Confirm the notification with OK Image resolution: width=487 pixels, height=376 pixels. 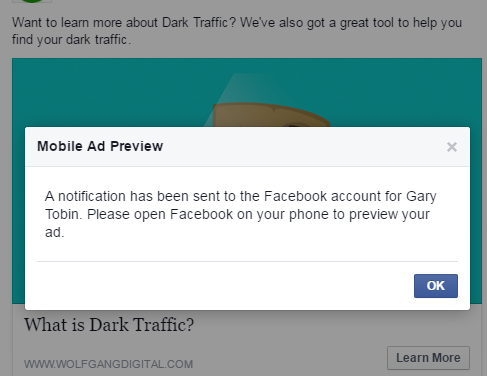[436, 286]
